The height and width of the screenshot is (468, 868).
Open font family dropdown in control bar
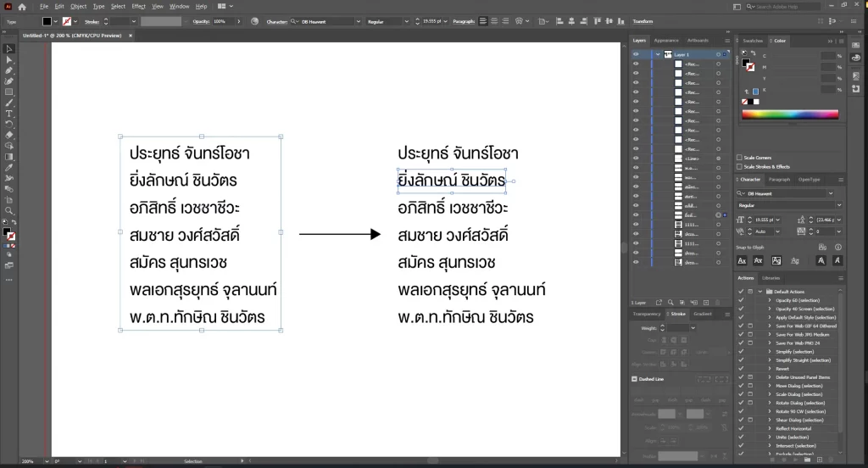point(359,21)
